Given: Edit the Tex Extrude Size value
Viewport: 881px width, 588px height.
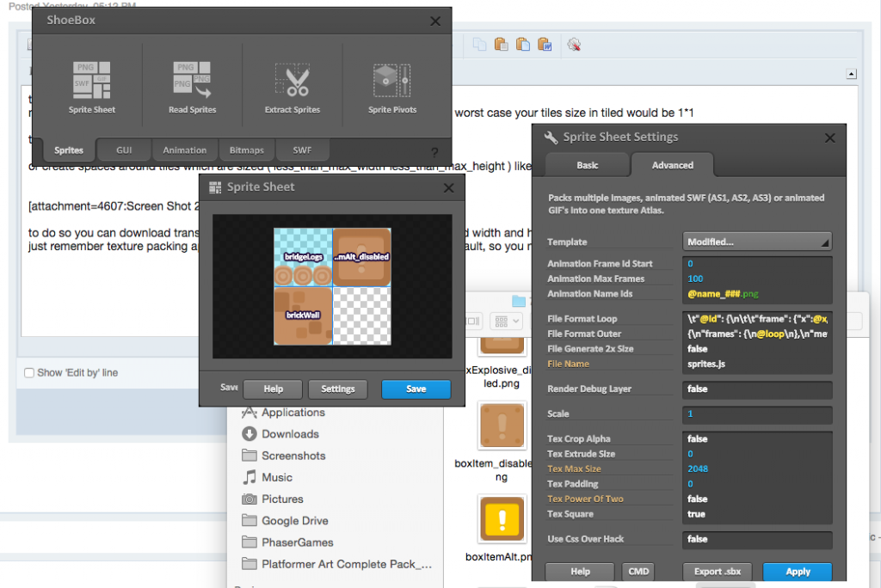Looking at the screenshot, I should (x=756, y=454).
